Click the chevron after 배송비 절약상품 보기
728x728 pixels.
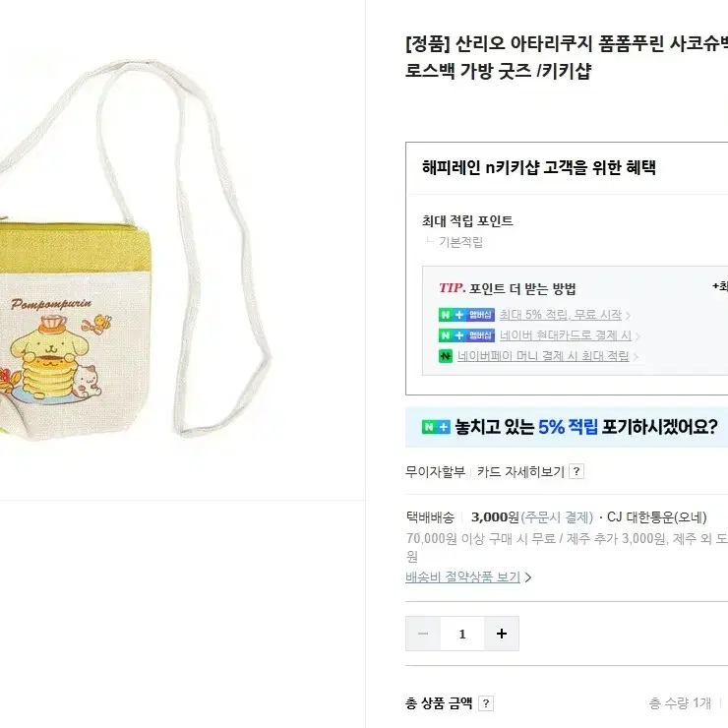click(528, 577)
